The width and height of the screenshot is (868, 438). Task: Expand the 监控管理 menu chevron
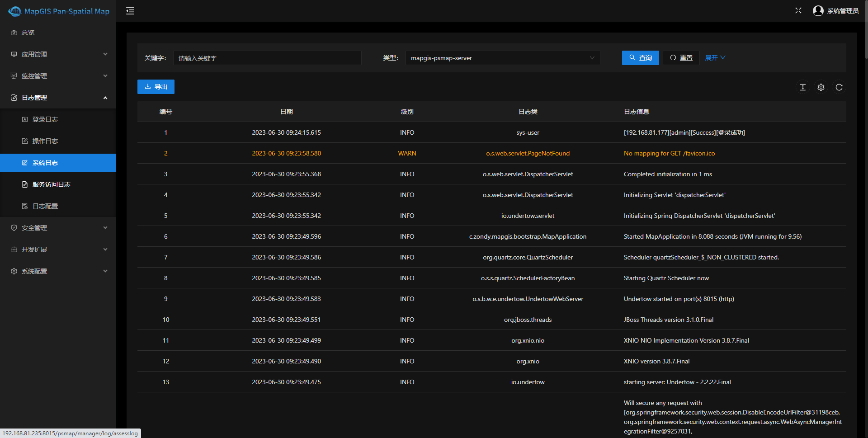pyautogui.click(x=105, y=76)
